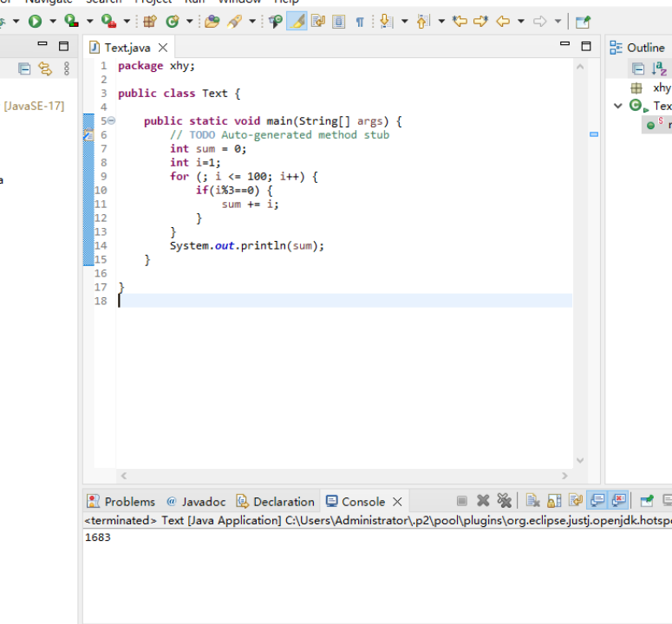This screenshot has height=624, width=672.
Task: Collapse main method fold on line 5
Action: [112, 120]
